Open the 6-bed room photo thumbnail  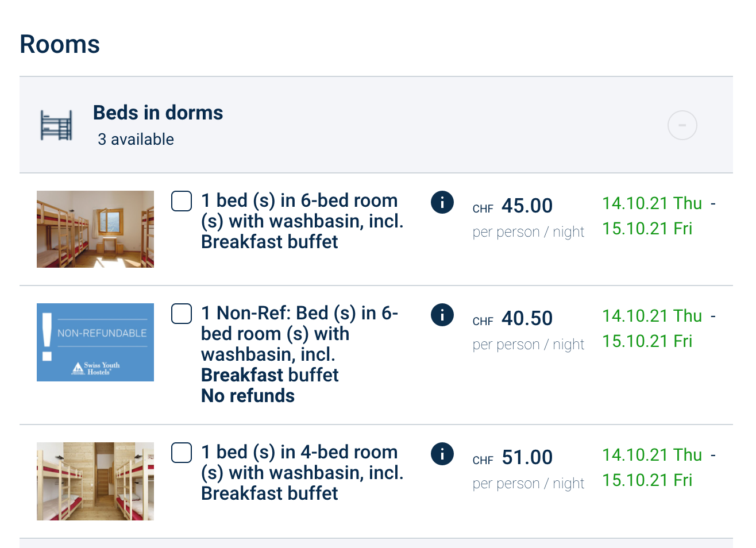95,229
